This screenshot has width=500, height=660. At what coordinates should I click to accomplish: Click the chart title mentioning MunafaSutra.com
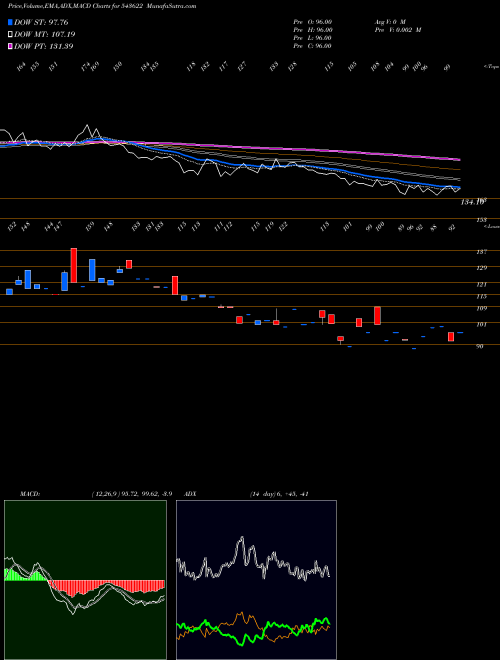tap(102, 6)
